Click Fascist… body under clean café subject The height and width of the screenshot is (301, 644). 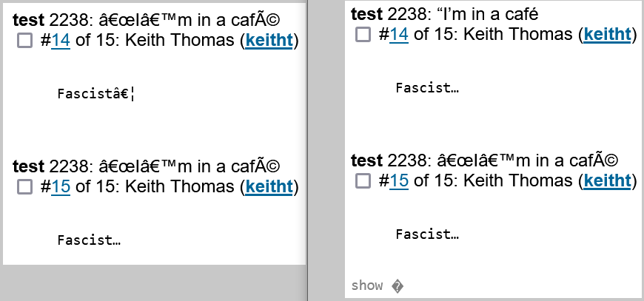click(426, 88)
